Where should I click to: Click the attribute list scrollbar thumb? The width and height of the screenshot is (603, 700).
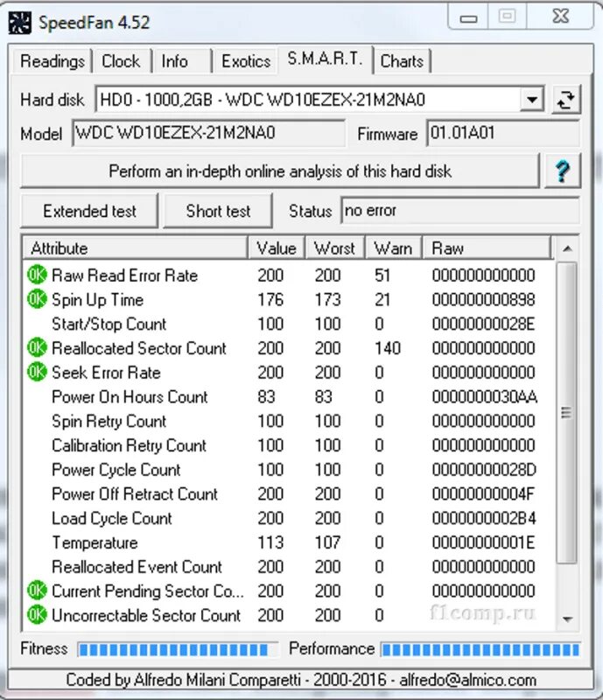pyautogui.click(x=567, y=413)
